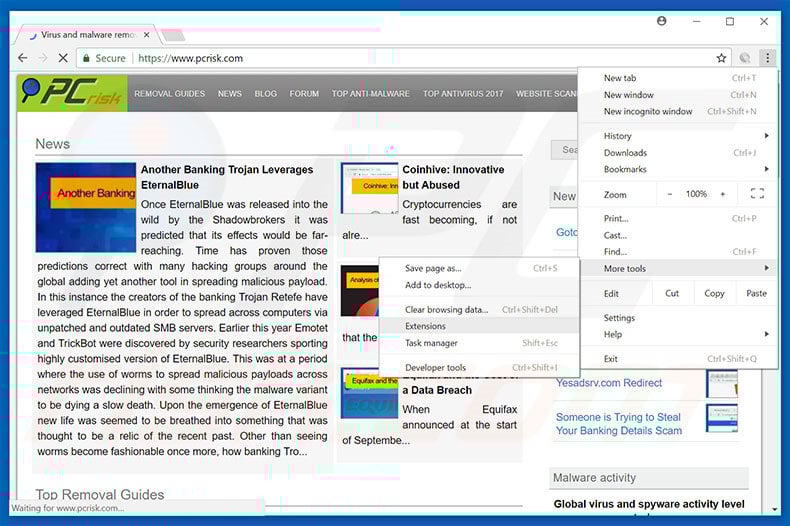Select Add to desktop... submenu item
The height and width of the screenshot is (526, 790).
point(479,285)
